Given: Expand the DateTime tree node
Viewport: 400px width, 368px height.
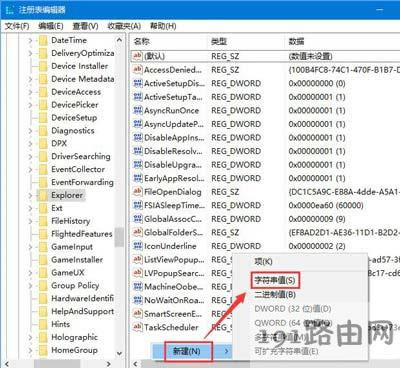Looking at the screenshot, I should coord(30,40).
